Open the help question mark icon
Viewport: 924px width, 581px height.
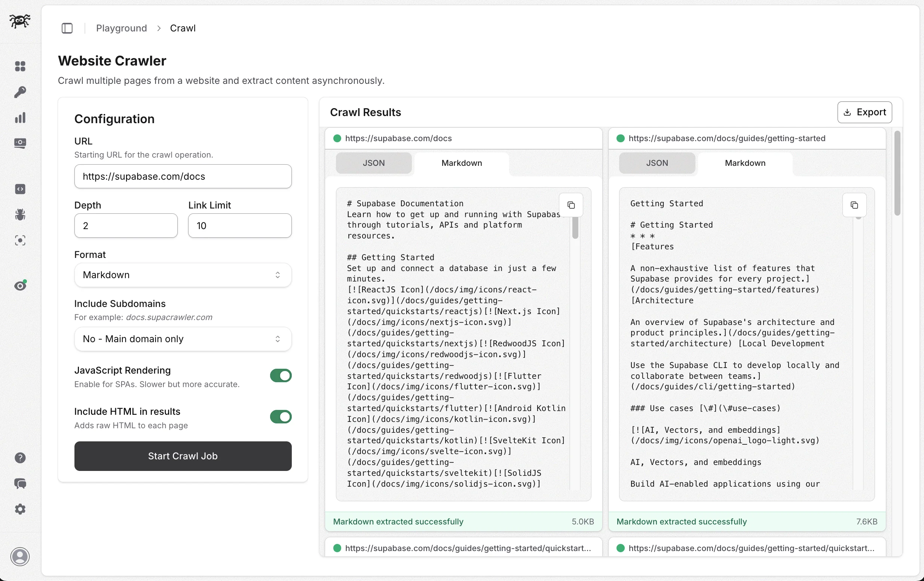(20, 458)
